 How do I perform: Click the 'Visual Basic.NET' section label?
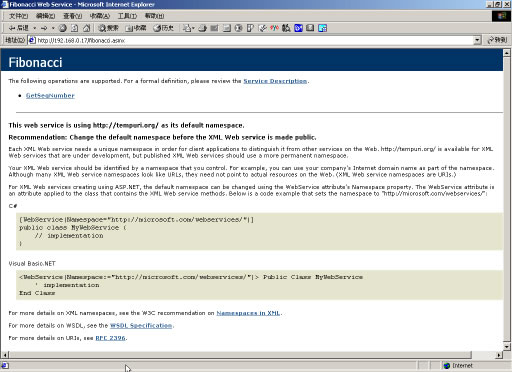tap(32, 263)
